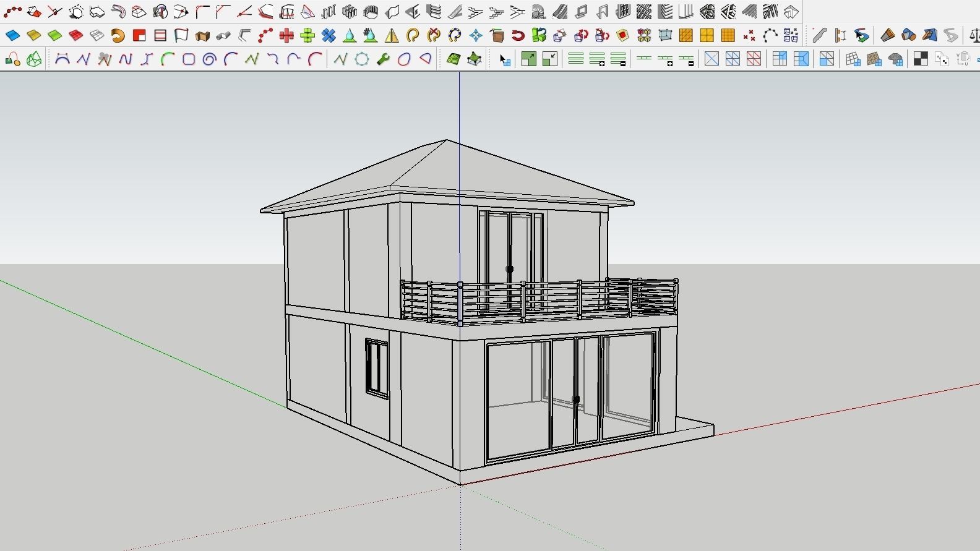Screen dimensions: 980x551
Task: Select the red square with white corner icon
Action: (139, 35)
